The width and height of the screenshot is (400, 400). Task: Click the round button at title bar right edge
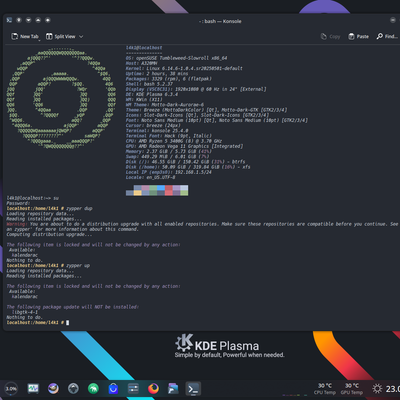tap(393, 20)
